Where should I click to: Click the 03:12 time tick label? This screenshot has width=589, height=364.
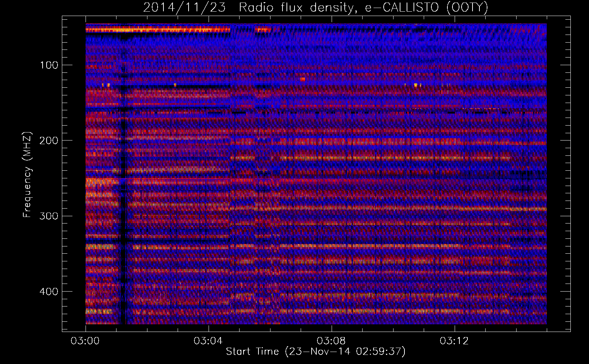[455, 341]
